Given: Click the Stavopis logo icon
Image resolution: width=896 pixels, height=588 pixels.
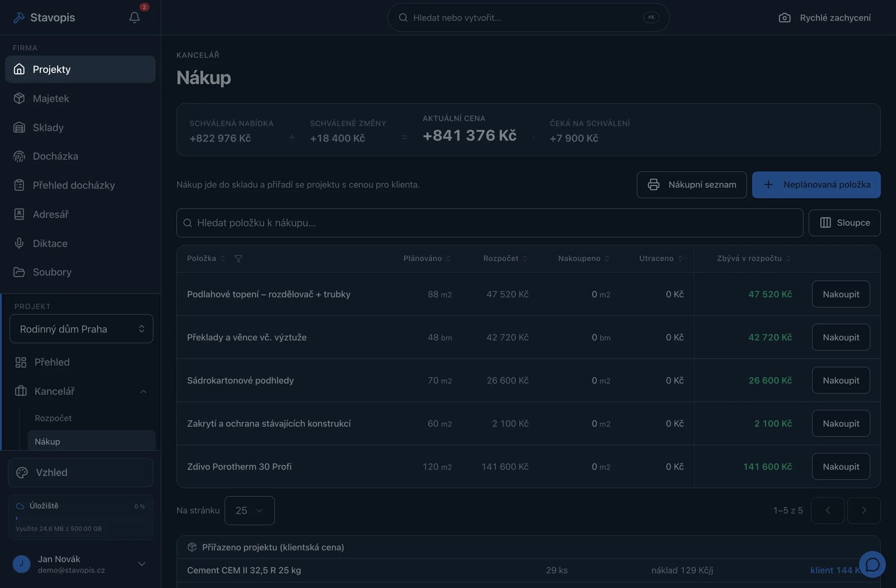Looking at the screenshot, I should (x=19, y=17).
